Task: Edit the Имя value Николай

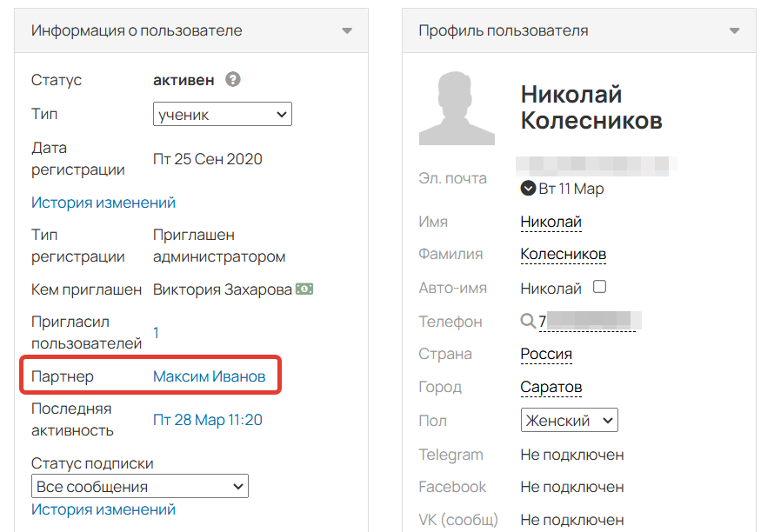Action: [x=550, y=222]
